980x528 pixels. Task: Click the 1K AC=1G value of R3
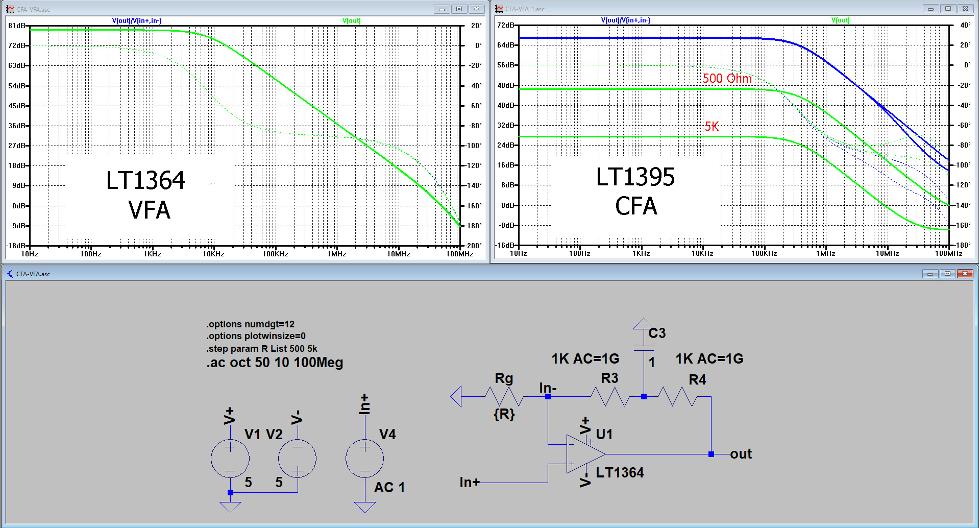coord(585,359)
